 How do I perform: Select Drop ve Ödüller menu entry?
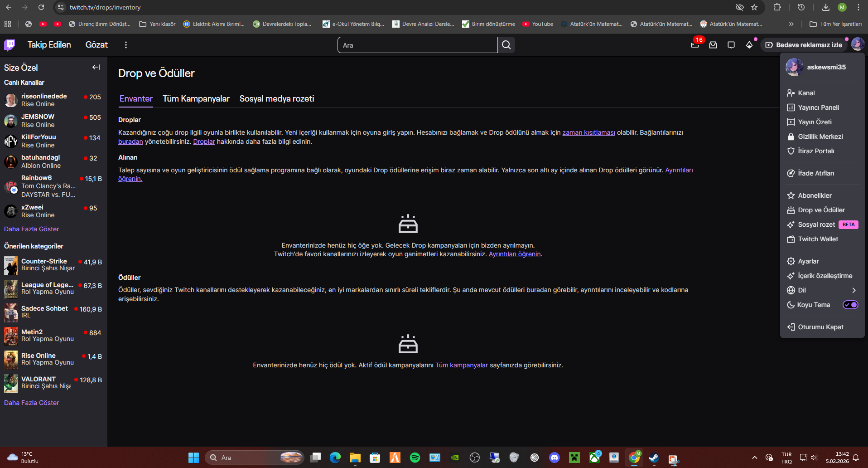tap(822, 210)
